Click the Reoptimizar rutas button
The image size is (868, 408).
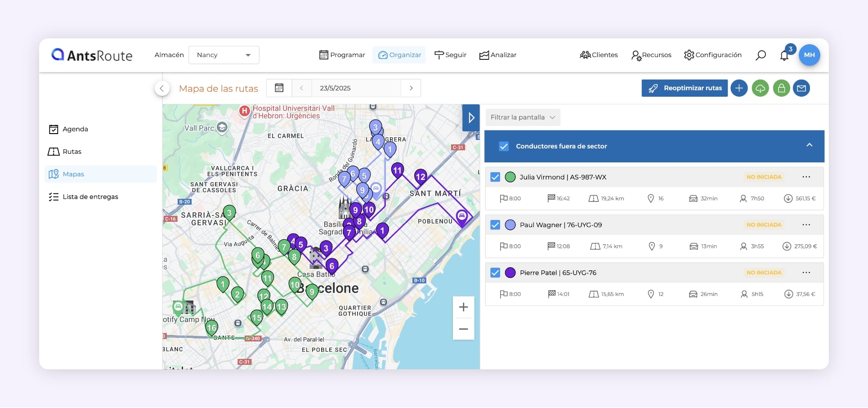pos(684,88)
